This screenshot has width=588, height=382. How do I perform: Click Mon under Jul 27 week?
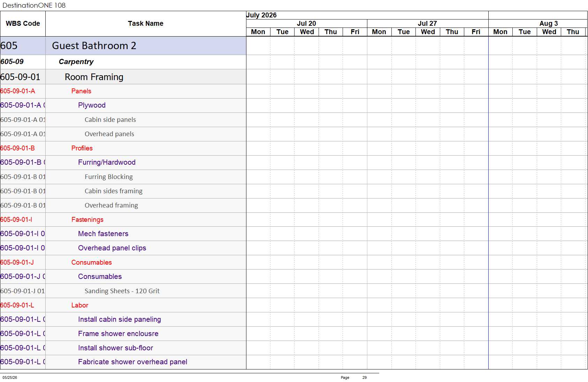379,32
